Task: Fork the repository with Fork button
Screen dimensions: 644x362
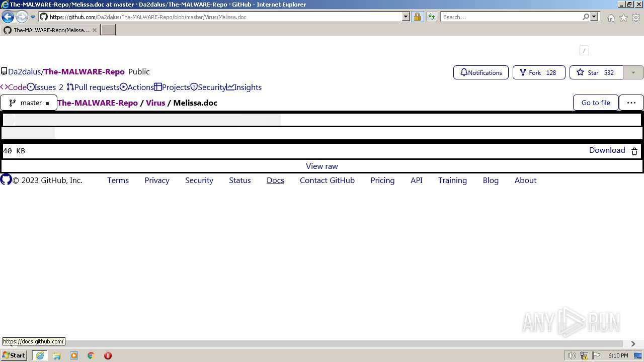Action: tap(539, 72)
